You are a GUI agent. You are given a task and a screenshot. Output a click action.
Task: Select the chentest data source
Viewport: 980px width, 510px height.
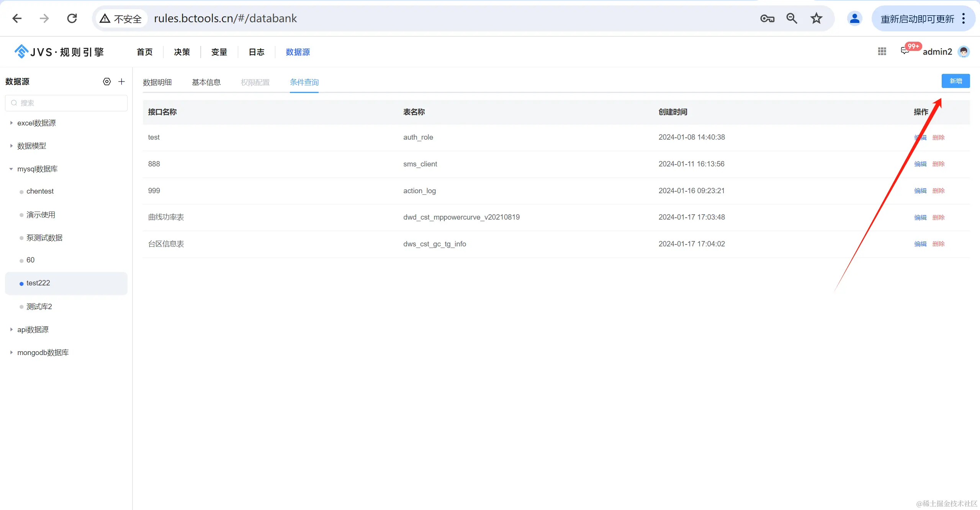(x=40, y=191)
